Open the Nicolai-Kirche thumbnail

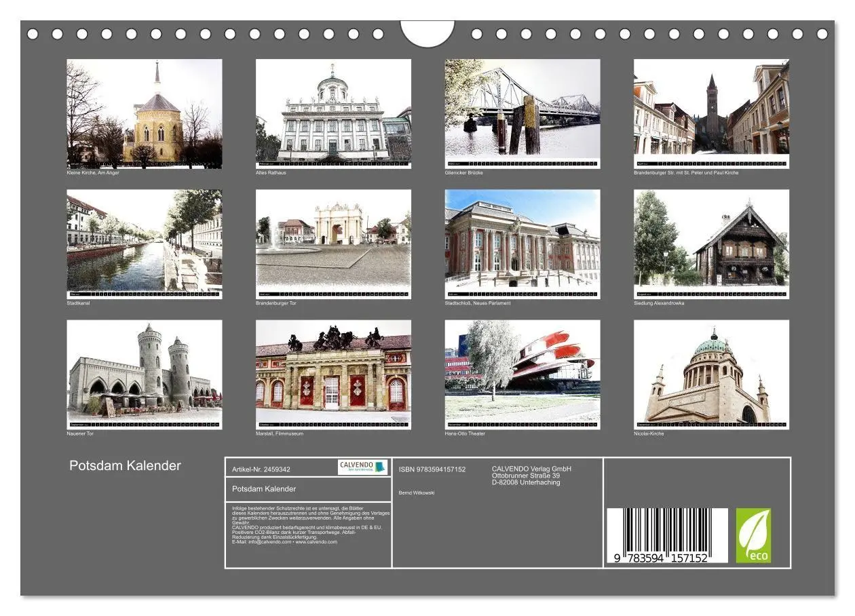[x=712, y=374]
